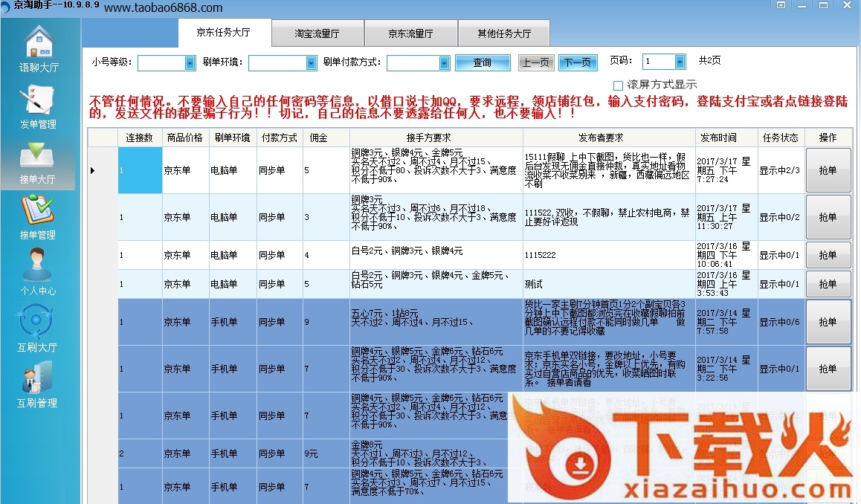861x504 pixels.
Task: Click the 发布者要求 column header
Action: [608, 138]
